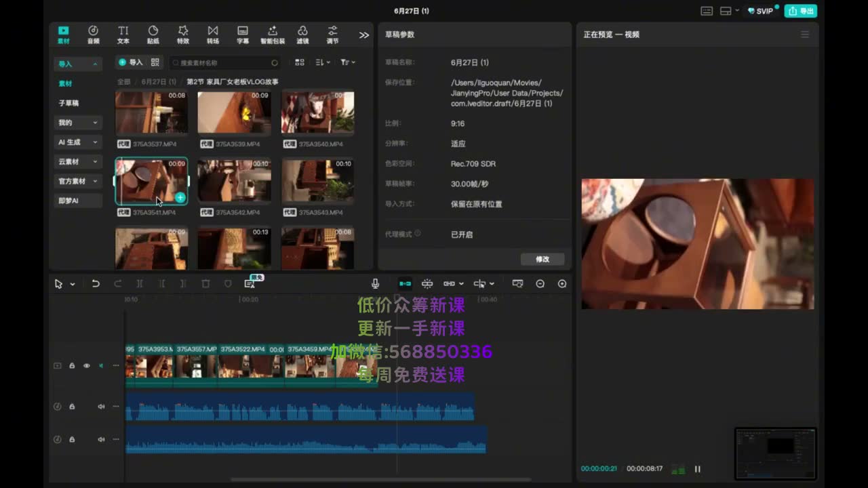The width and height of the screenshot is (868, 488).
Task: Open the main video track's more options
Action: pyautogui.click(x=116, y=365)
